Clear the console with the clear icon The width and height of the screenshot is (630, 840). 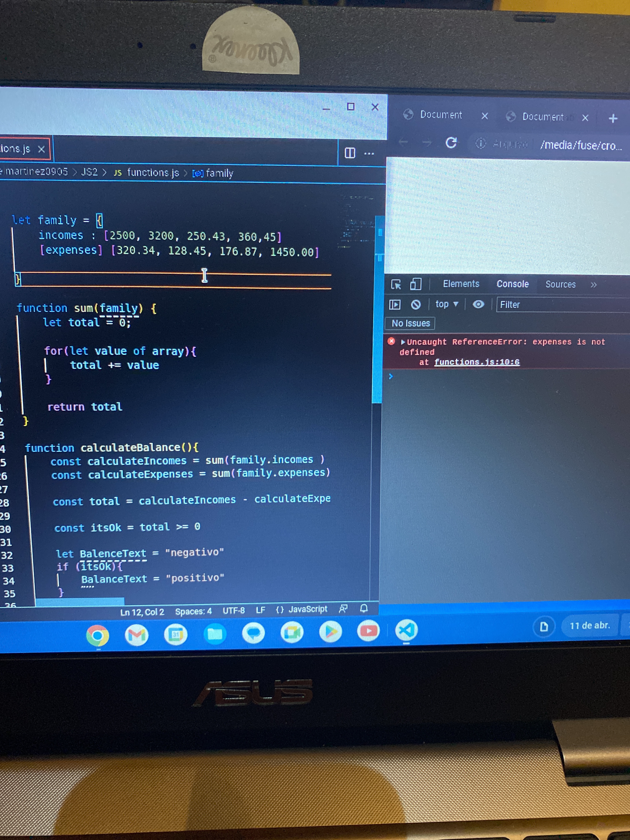tap(416, 304)
